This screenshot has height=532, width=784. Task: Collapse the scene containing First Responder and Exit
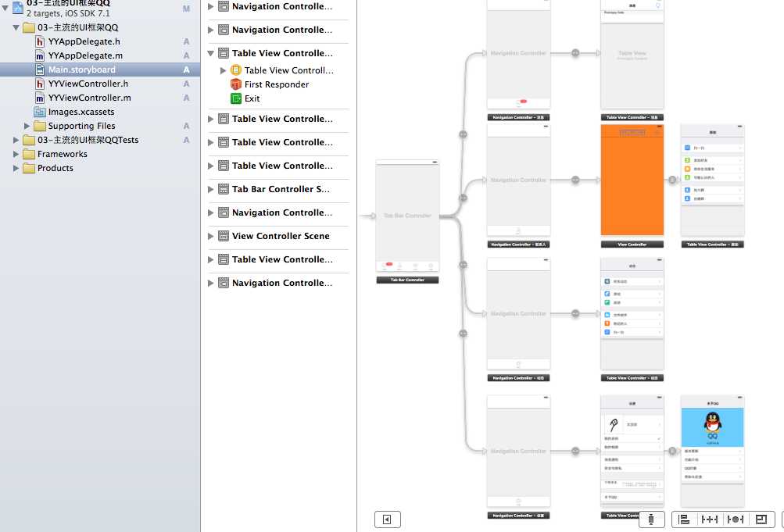click(x=210, y=53)
